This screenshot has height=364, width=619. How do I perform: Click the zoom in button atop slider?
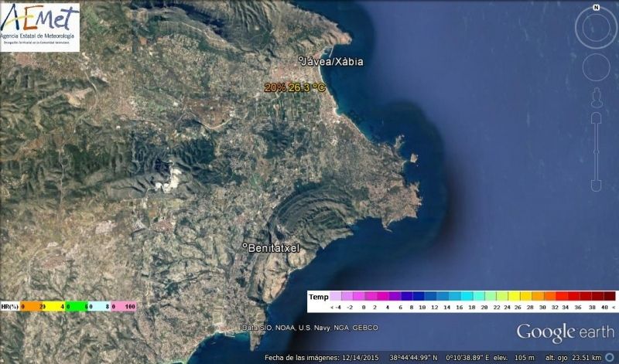[x=596, y=118]
